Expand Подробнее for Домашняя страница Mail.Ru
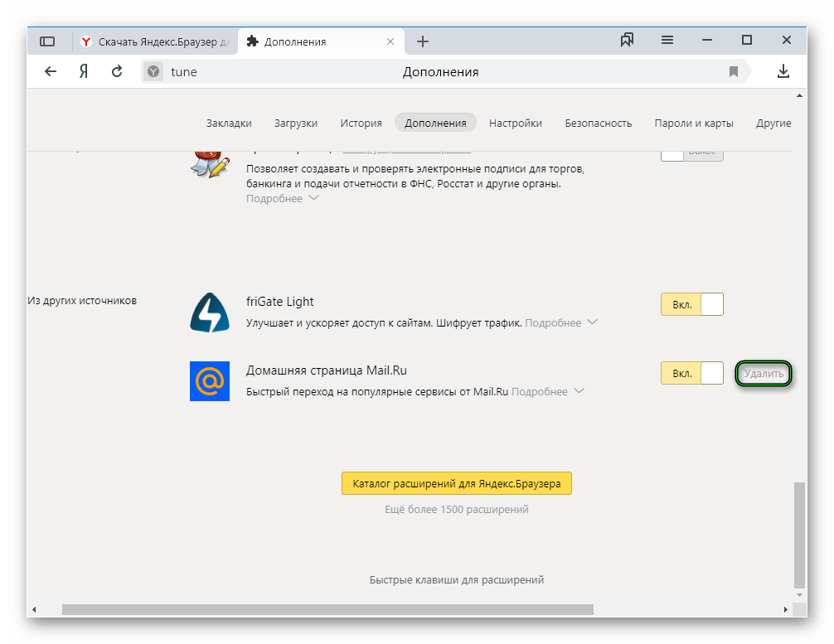The width and height of the screenshot is (834, 644). (x=548, y=391)
